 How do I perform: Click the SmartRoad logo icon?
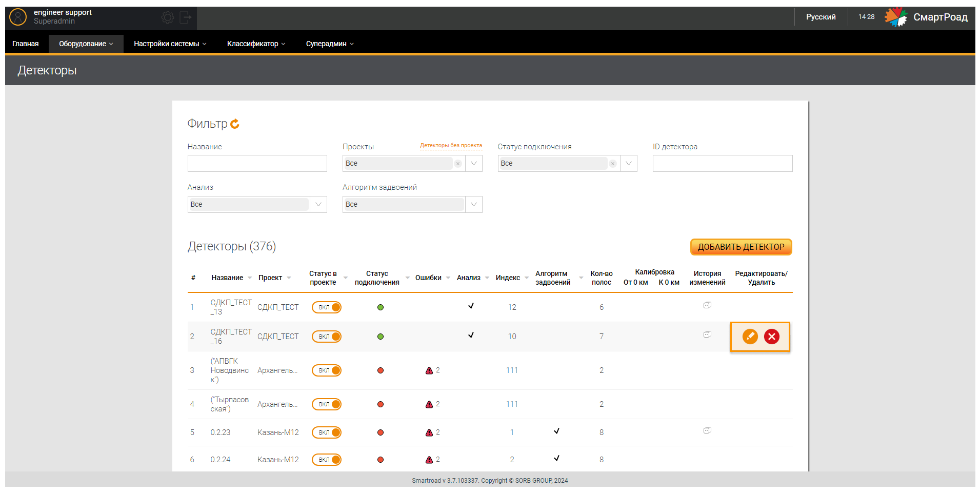click(x=896, y=17)
